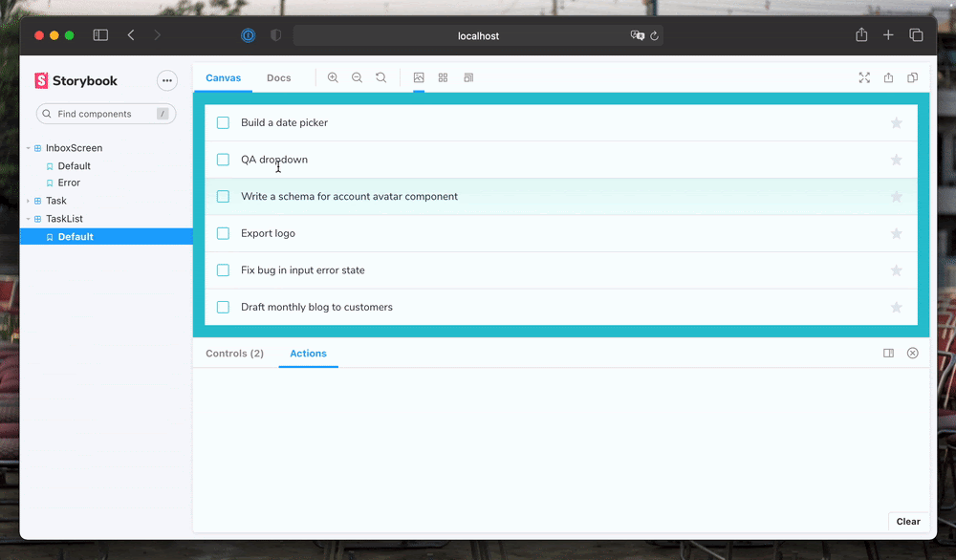Collapse the InboxScreen tree group
The width and height of the screenshot is (956, 560).
[29, 148]
